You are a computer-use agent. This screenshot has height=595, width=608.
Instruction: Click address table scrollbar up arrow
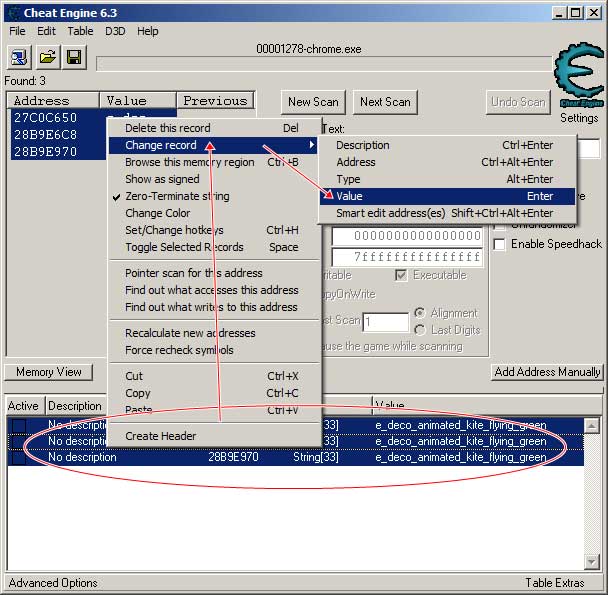[592, 426]
